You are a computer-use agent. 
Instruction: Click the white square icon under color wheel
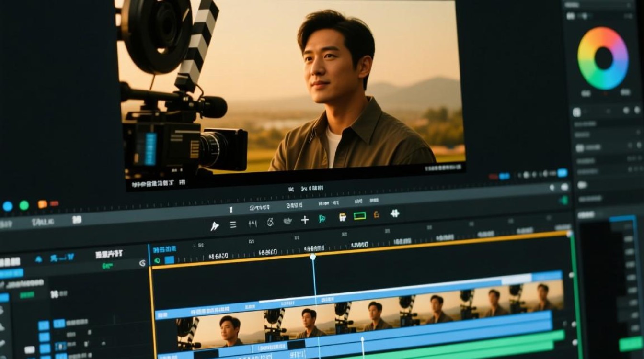[577, 112]
